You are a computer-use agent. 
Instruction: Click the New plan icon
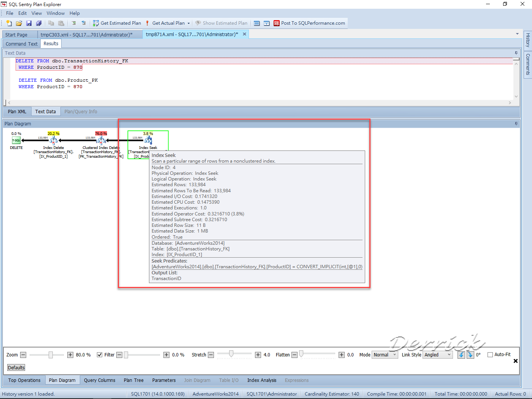coord(8,23)
